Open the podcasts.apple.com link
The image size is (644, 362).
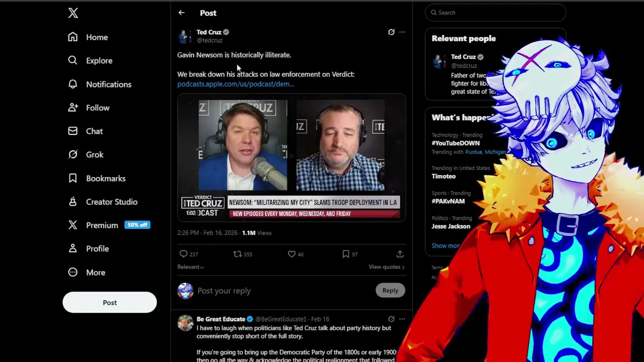tap(235, 84)
